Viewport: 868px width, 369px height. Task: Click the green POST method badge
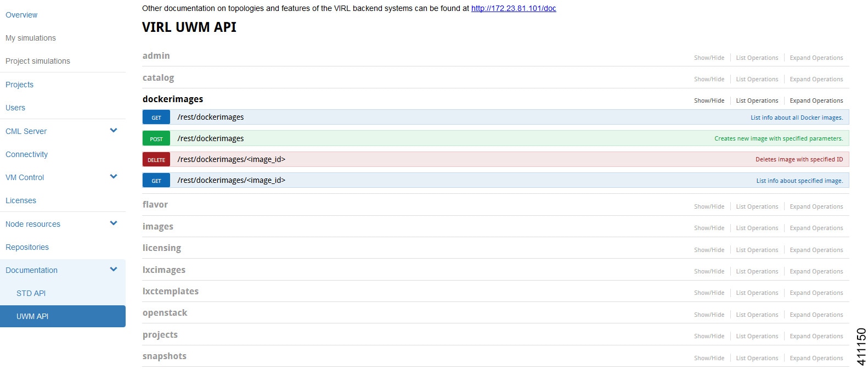coord(156,139)
